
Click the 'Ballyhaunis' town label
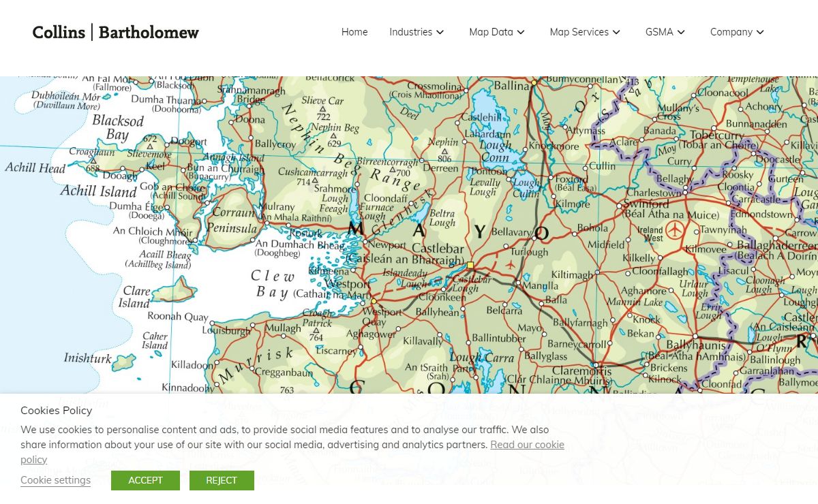[x=695, y=345]
